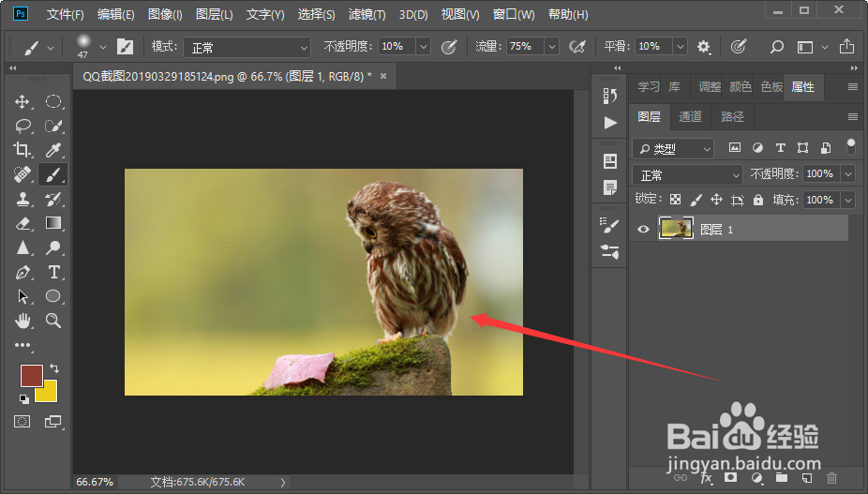Select the Sharpen/Blur triangle tool
This screenshot has height=494, width=868.
point(22,247)
